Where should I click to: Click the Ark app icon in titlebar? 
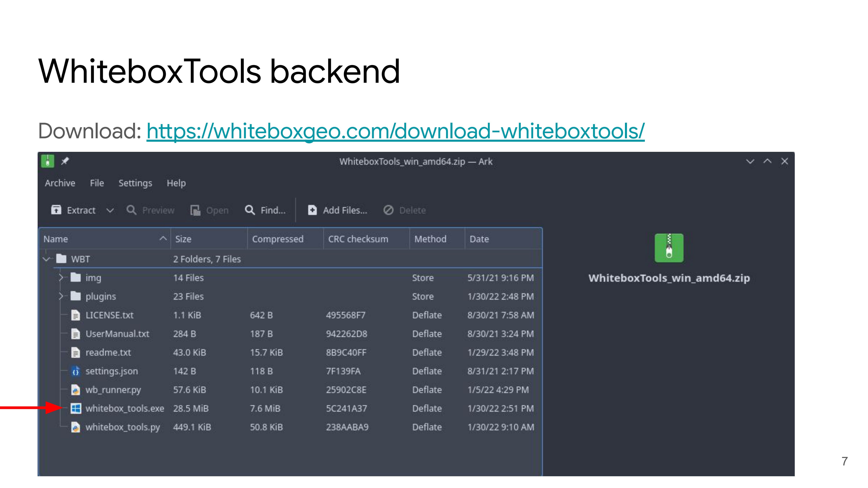tap(48, 161)
